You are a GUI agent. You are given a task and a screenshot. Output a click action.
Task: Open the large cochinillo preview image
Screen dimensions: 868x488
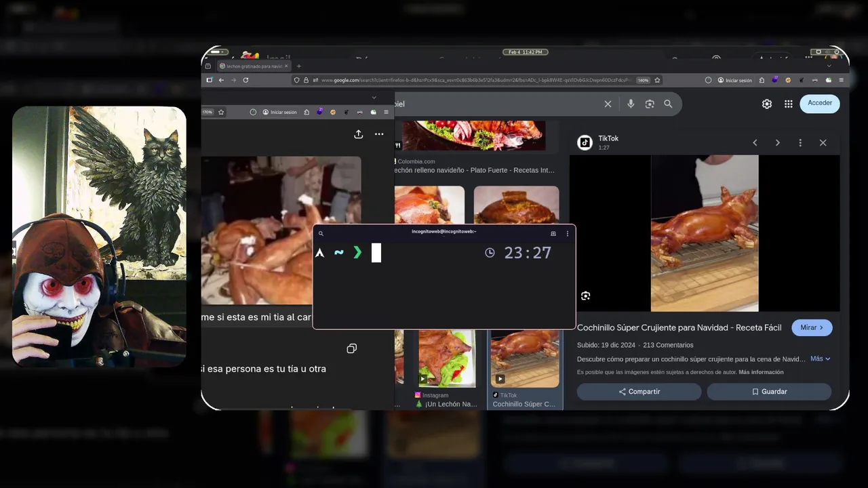705,233
